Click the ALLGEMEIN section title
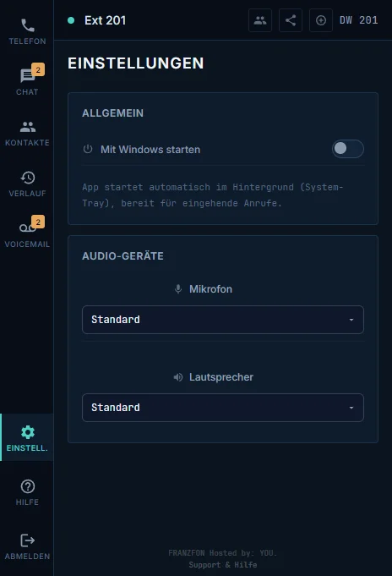This screenshot has width=392, height=576. coord(112,113)
